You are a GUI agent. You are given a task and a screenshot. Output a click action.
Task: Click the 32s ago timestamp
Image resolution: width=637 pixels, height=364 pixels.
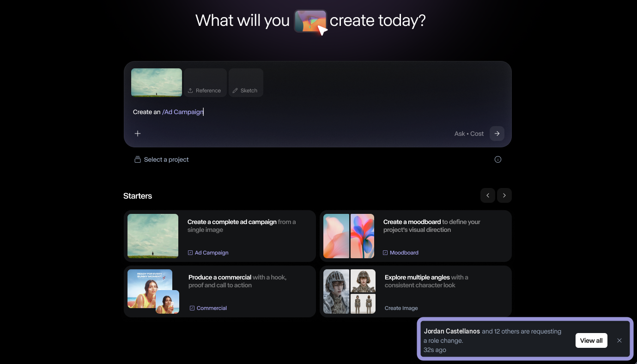click(x=435, y=350)
